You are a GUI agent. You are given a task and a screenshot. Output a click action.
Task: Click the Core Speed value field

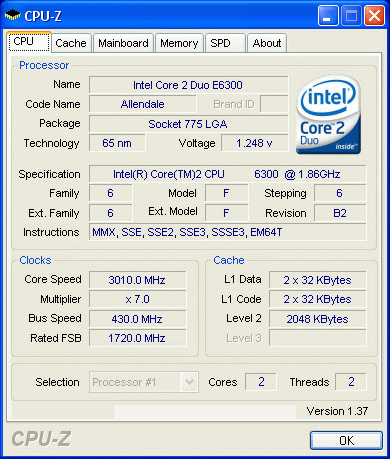tap(137, 280)
